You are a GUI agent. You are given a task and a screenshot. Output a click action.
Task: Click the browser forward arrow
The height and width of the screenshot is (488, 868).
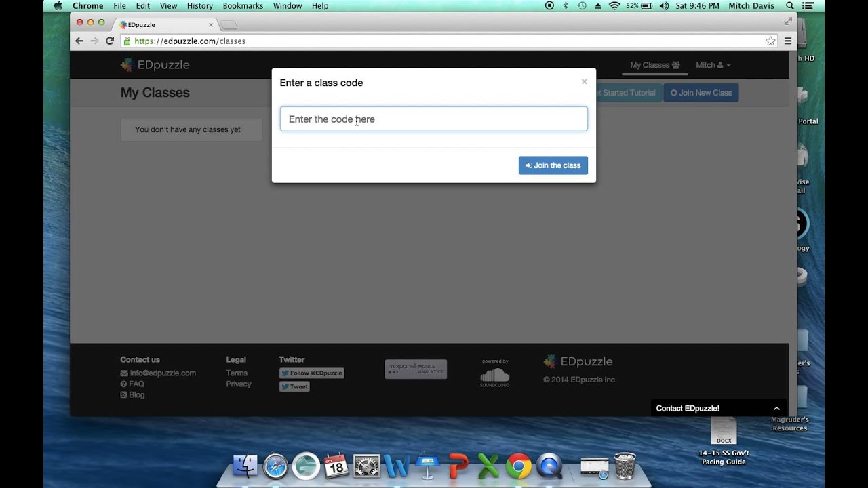(94, 41)
